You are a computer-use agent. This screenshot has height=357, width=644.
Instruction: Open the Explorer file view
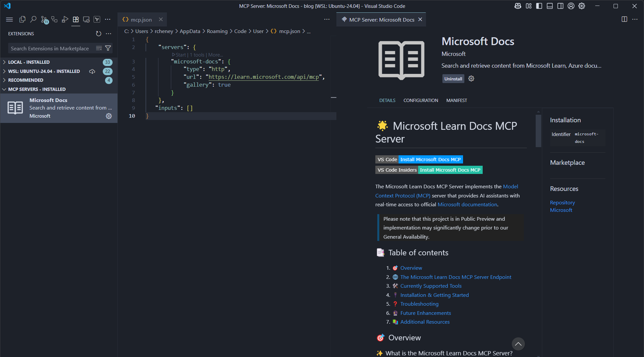(x=22, y=19)
